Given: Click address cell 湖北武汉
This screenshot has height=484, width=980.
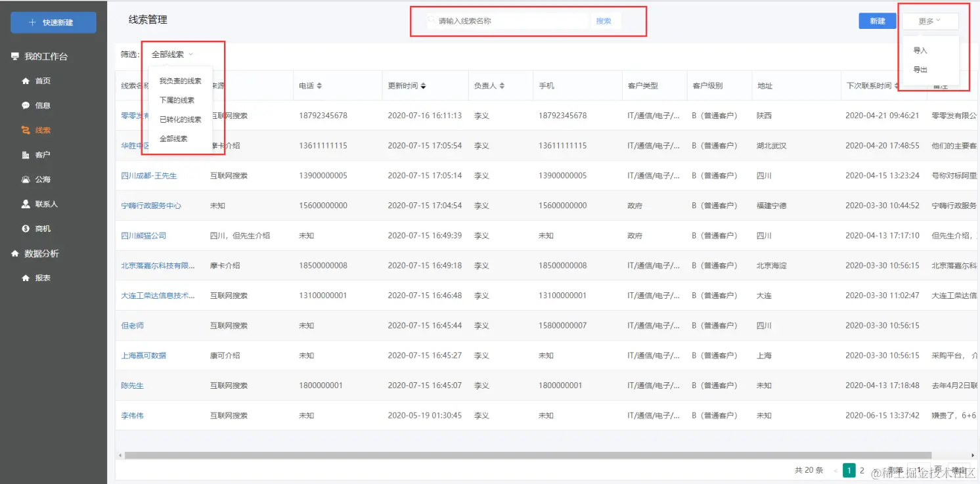Looking at the screenshot, I should click(772, 146).
